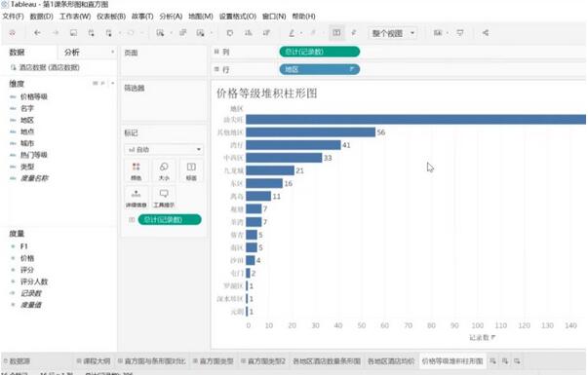Click the 总计(记录数) pill on columns shelf

(x=320, y=52)
